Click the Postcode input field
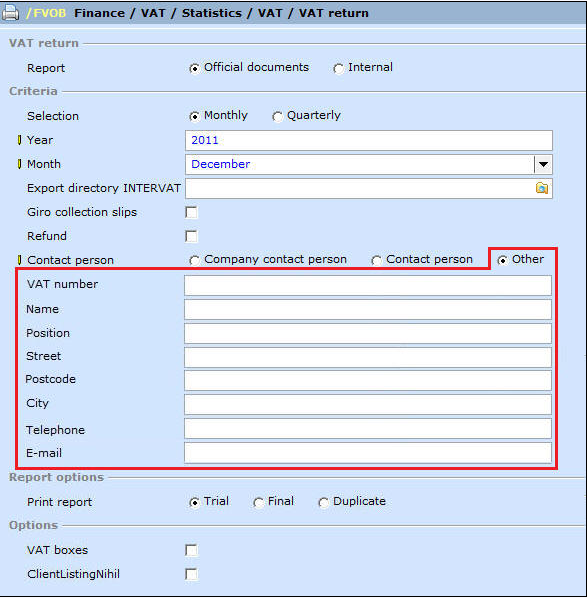This screenshot has height=598, width=587. (x=368, y=381)
